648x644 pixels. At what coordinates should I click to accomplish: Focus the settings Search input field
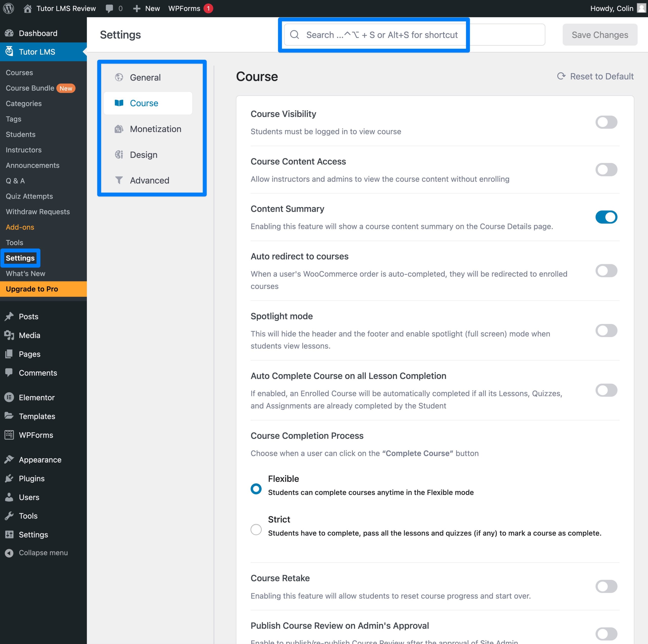coord(414,34)
